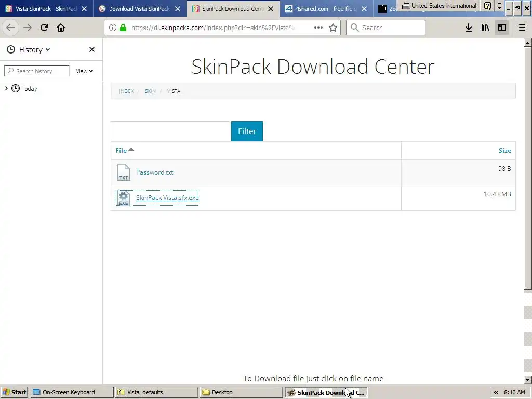Select the SkinPack Download Center tab
The image size is (532, 399).
click(233, 9)
